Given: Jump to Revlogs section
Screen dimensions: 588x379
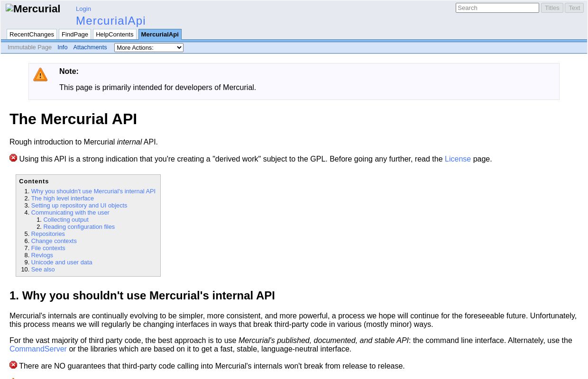Looking at the screenshot, I should click(x=42, y=255).
